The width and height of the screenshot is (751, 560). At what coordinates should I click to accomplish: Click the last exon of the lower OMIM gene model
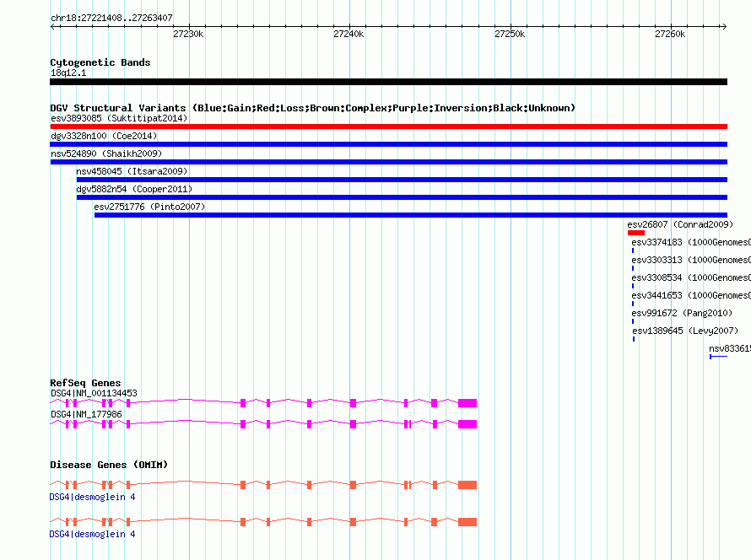click(467, 522)
